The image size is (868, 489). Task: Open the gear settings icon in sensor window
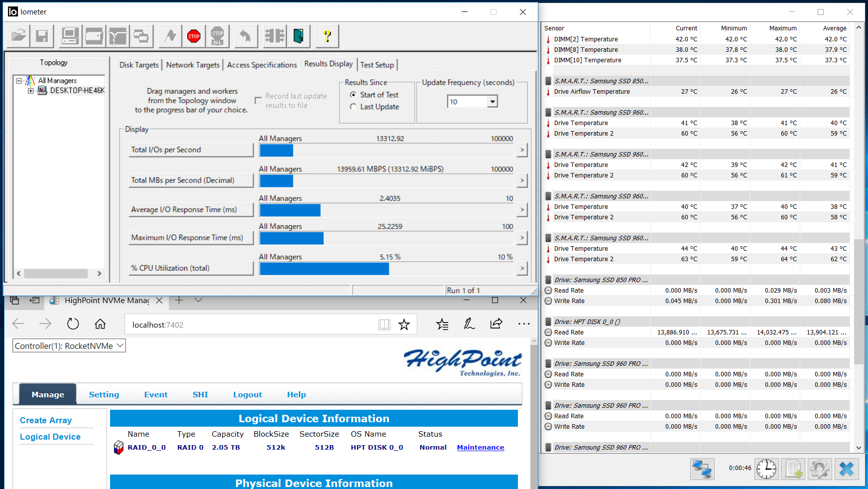[x=820, y=469]
